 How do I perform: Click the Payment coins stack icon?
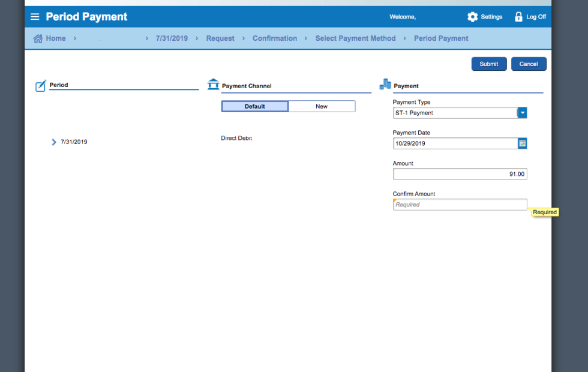[385, 85]
